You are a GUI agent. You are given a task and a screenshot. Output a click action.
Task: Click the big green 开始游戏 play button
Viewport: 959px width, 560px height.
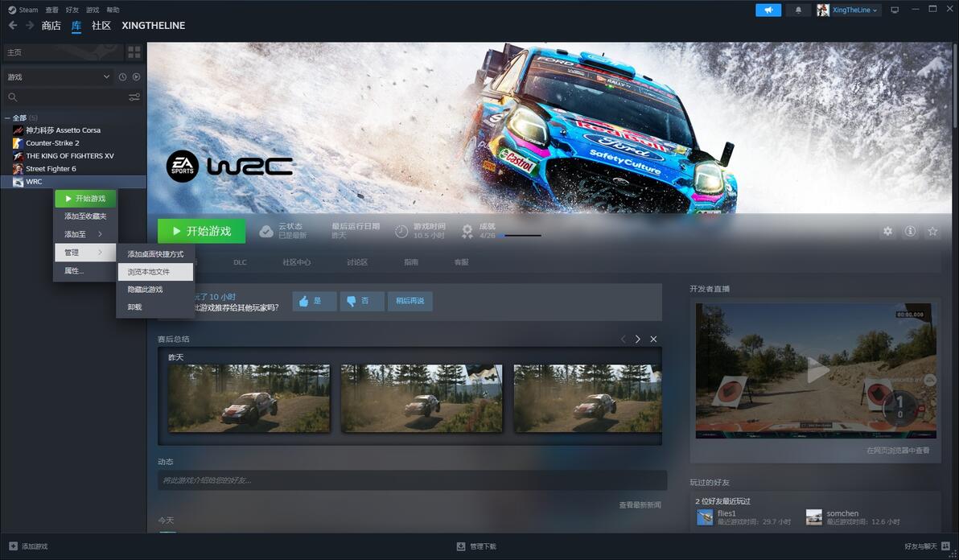(x=201, y=231)
